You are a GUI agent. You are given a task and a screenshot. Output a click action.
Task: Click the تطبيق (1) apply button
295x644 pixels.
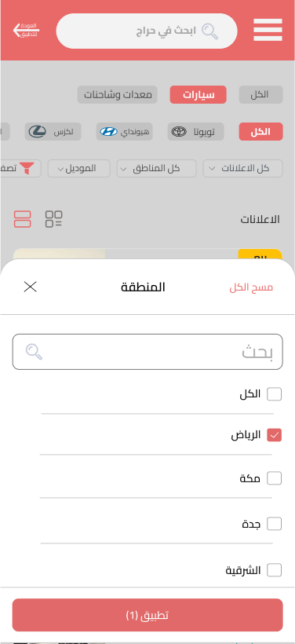[x=147, y=615]
